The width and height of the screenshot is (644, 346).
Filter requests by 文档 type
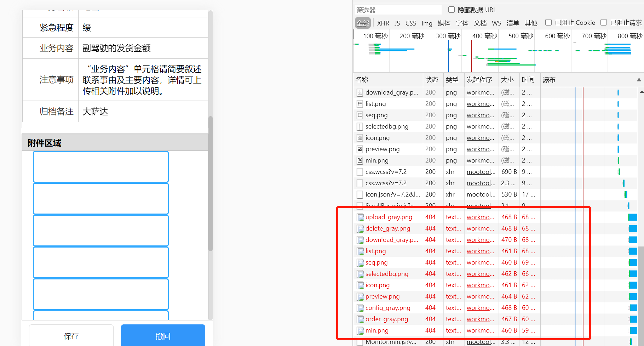tap(480, 23)
